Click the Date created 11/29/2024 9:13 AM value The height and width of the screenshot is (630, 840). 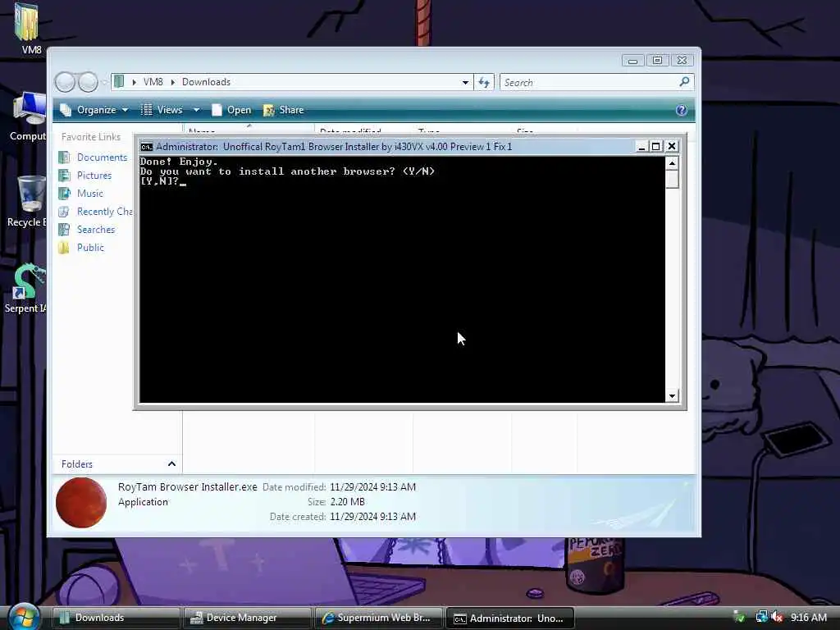(373, 517)
